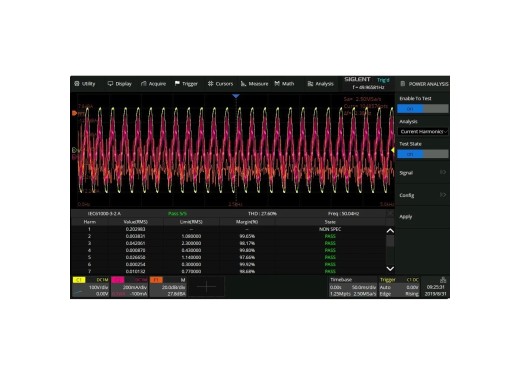Click margin 99.92% in harmonic row 6
520x380 pixels.
247,264
